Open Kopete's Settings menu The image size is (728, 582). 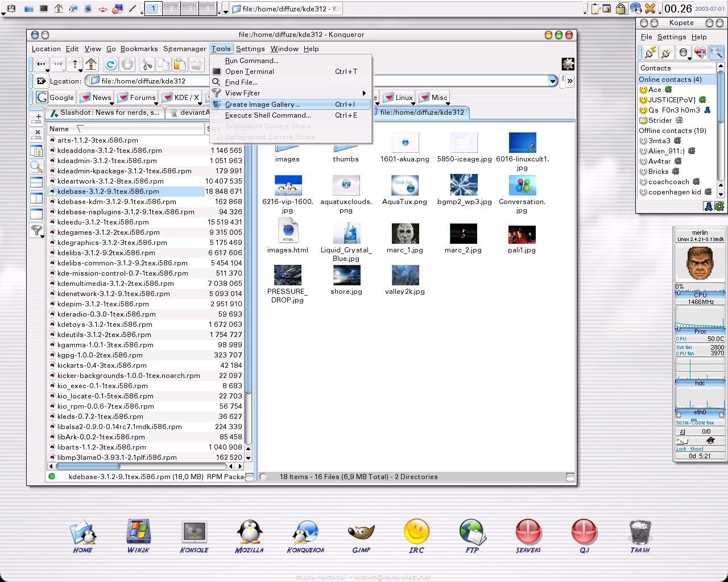coord(672,37)
